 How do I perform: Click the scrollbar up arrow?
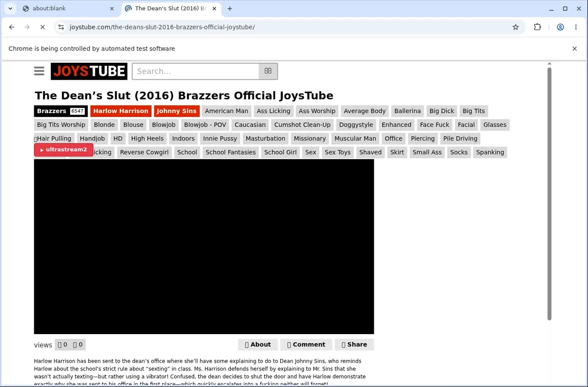tap(549, 64)
